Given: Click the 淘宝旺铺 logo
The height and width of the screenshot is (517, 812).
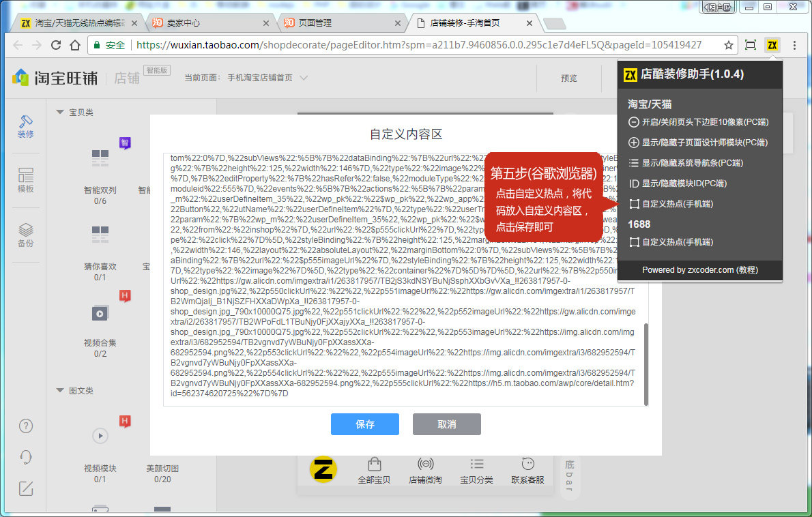Looking at the screenshot, I should click(55, 78).
